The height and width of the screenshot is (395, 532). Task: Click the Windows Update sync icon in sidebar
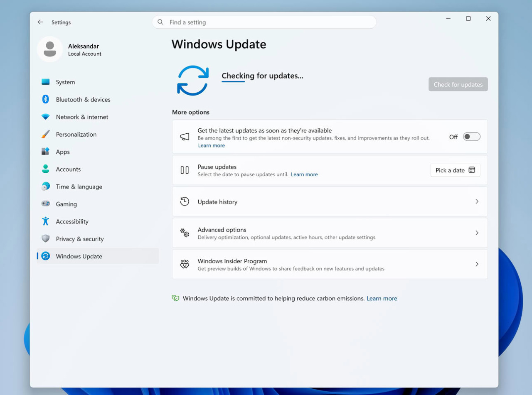(46, 256)
